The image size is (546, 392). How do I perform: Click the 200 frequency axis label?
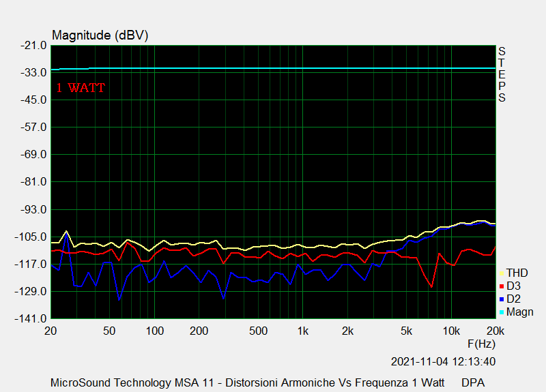199,331
